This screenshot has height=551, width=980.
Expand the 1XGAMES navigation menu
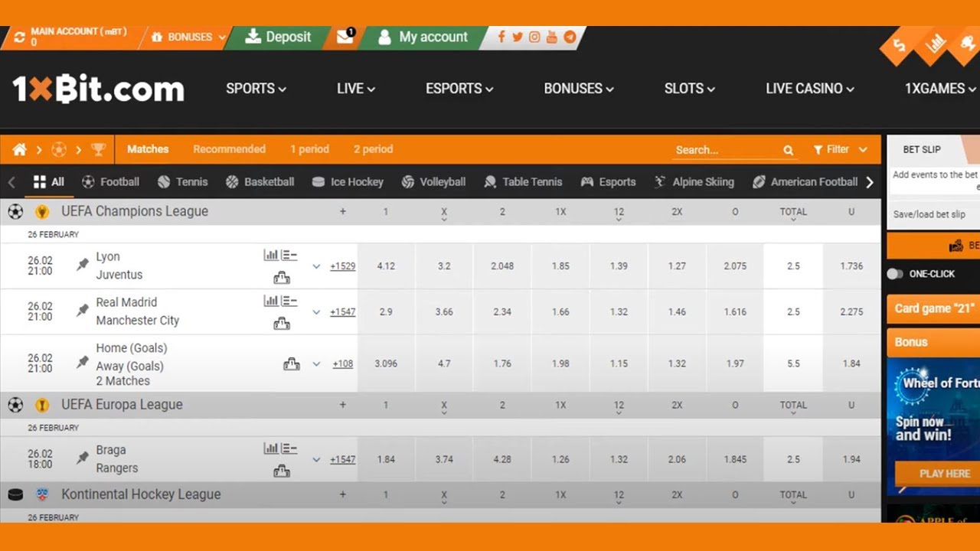[x=941, y=89]
